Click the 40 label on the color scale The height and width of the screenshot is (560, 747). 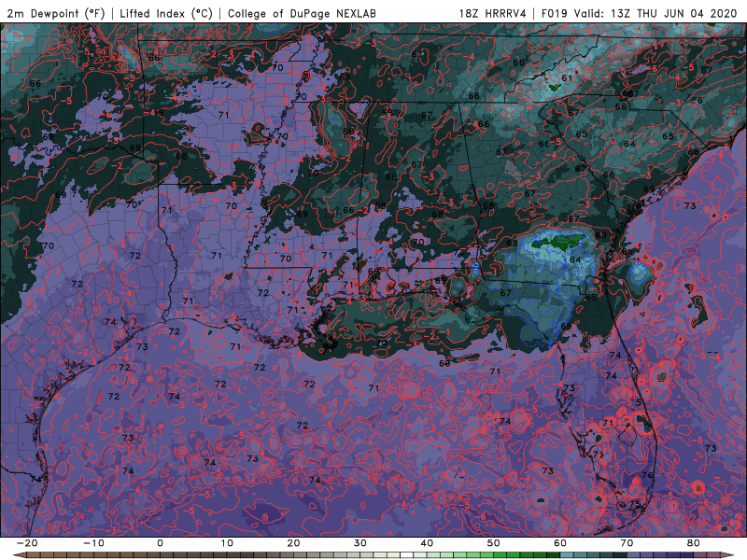[427, 543]
